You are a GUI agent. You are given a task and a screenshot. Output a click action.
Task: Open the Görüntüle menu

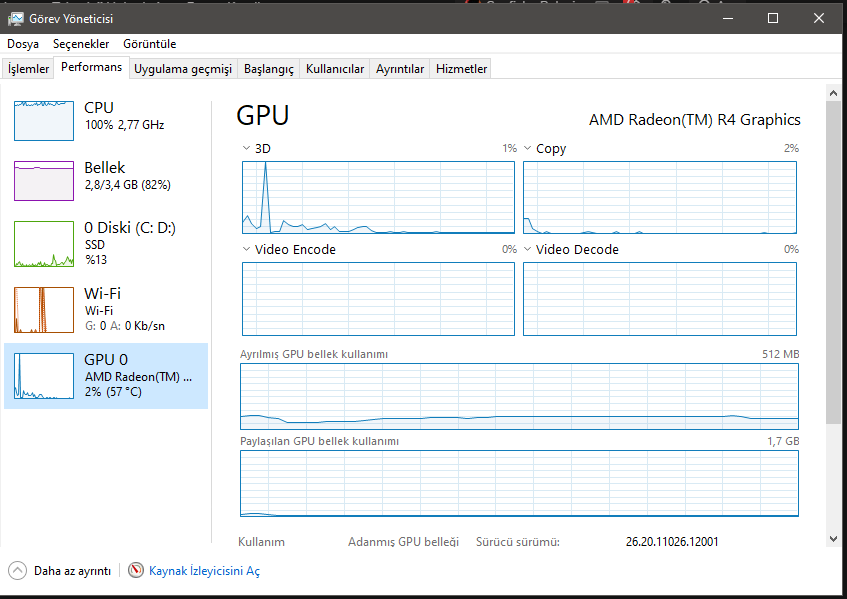(x=149, y=44)
